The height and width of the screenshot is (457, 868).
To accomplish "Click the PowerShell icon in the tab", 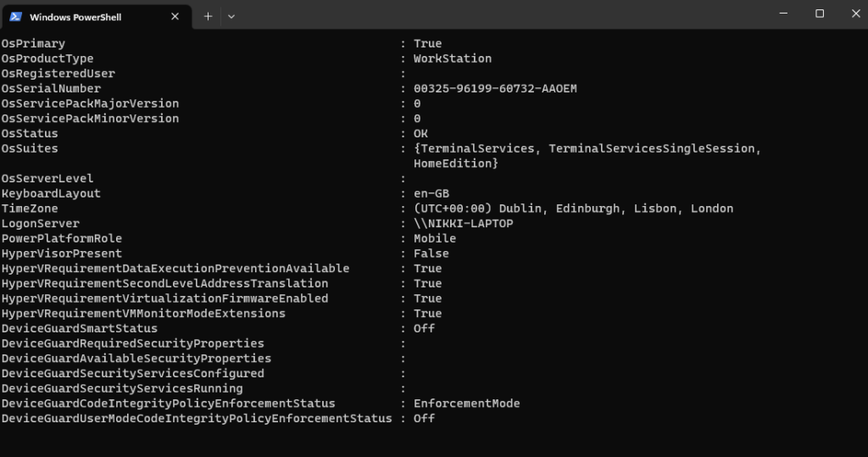I will (x=15, y=17).
